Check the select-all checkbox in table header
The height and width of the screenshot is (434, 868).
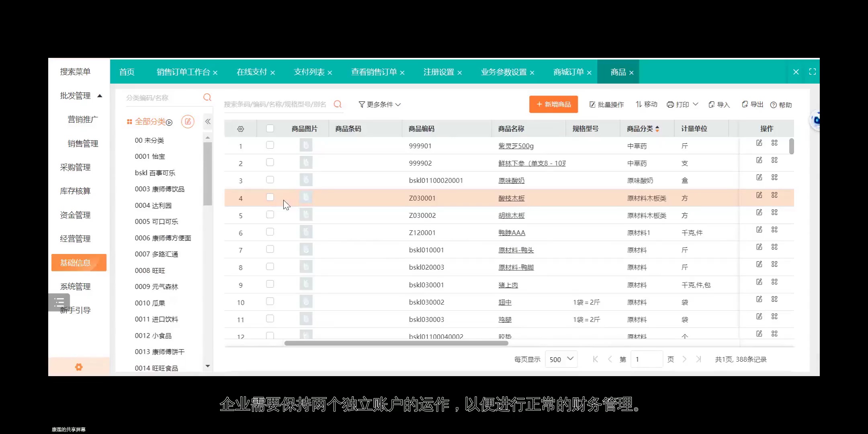(x=270, y=128)
